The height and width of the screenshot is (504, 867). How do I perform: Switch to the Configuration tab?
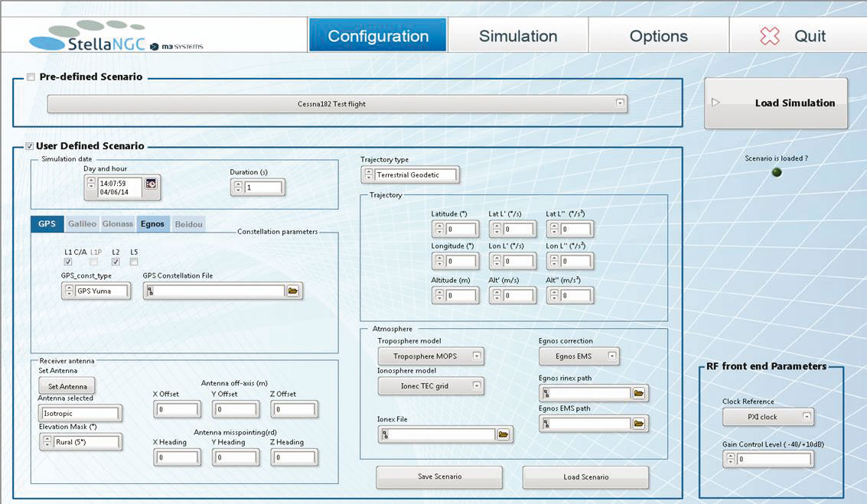tap(378, 35)
